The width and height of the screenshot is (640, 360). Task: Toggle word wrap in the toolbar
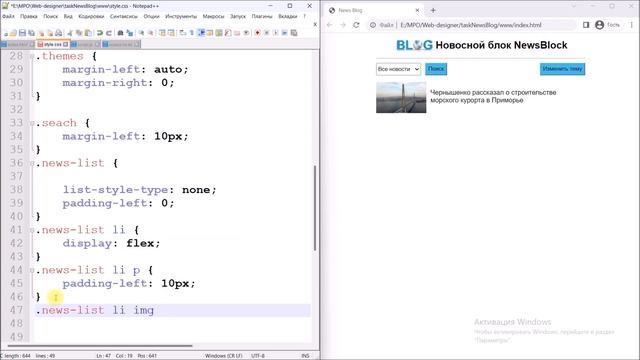tap(182, 33)
